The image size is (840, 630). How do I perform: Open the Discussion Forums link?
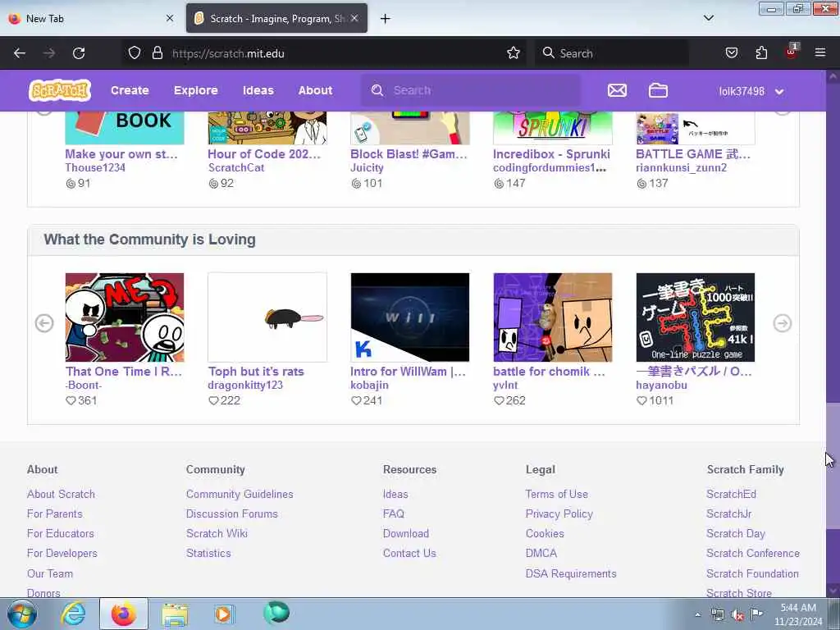[x=232, y=514]
